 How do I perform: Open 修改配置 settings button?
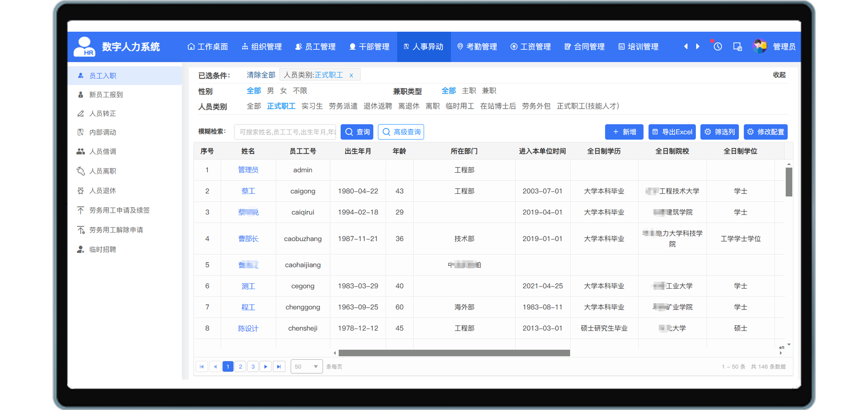(x=766, y=132)
